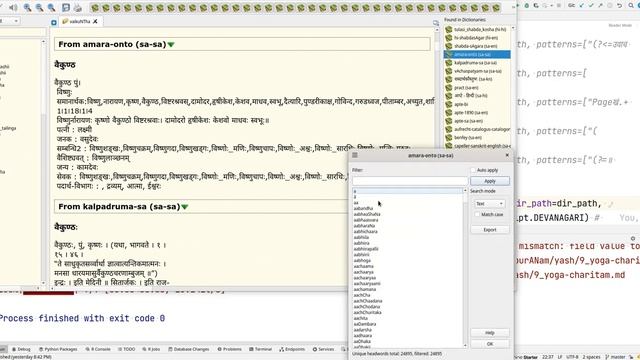Click the Found in Dictionaries list scrollbar
The image size is (640, 360).
pyautogui.click(x=513, y=86)
